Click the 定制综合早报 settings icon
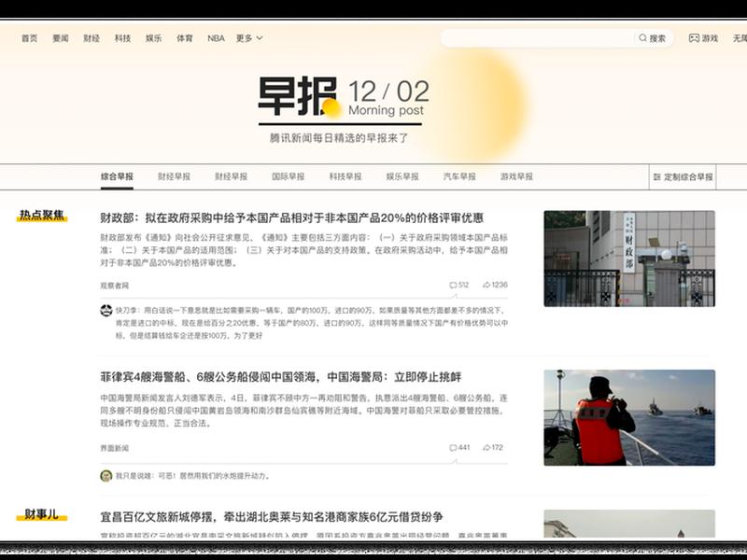Screen dimensions: 747x560 coord(657,177)
